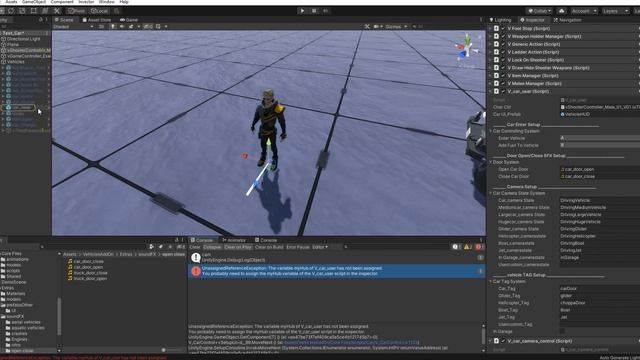Screen dimensions: 640x360
Task: Toggle the warning message filter icon in Console
Action: 468,247
